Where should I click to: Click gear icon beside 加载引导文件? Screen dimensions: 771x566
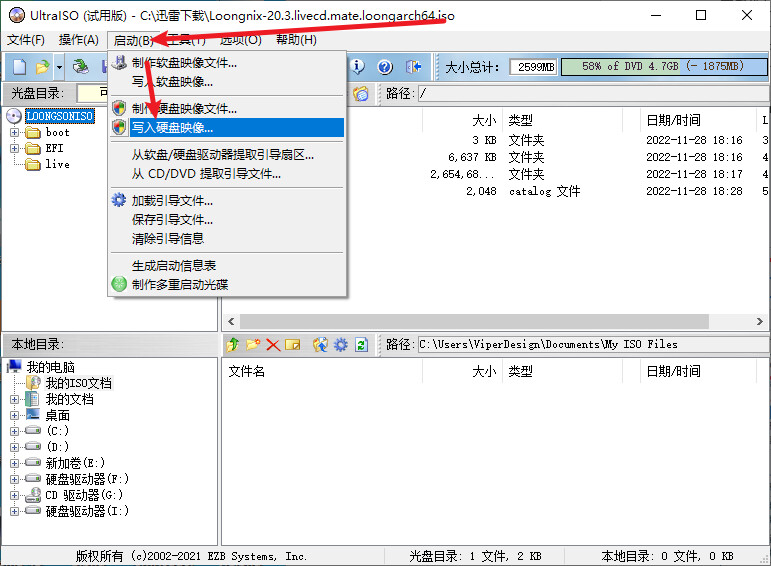click(119, 200)
